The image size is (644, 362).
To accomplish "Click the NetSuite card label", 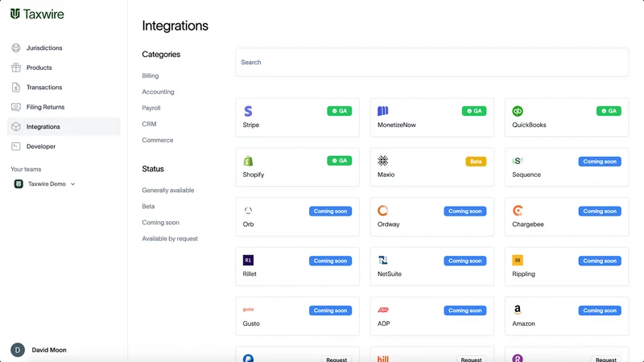I will point(390,274).
